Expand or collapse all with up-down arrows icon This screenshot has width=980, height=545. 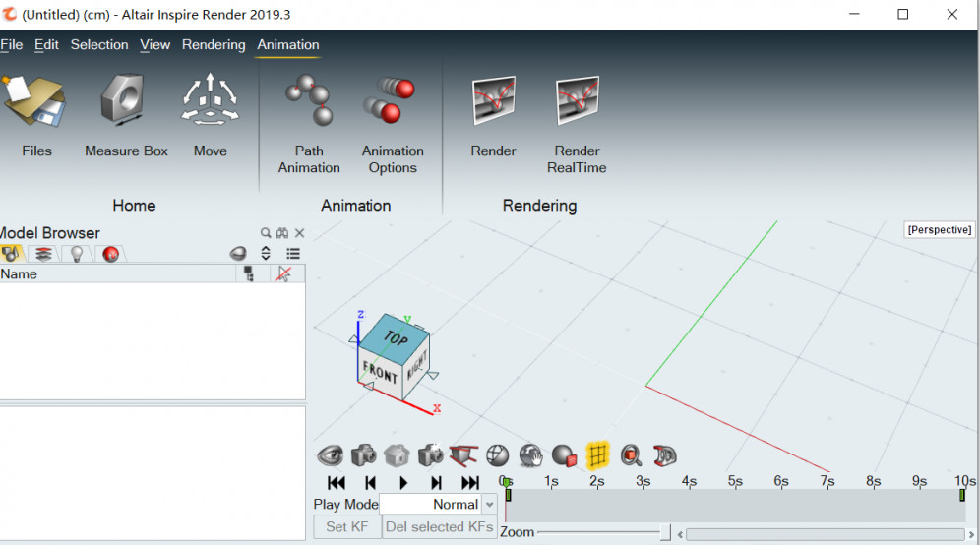(266, 253)
